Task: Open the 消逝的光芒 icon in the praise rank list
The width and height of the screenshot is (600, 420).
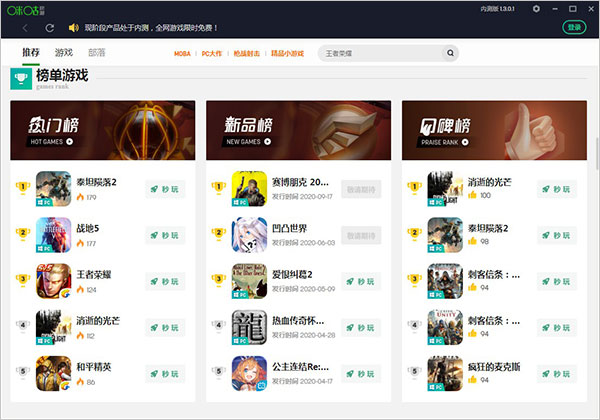Action: click(445, 189)
